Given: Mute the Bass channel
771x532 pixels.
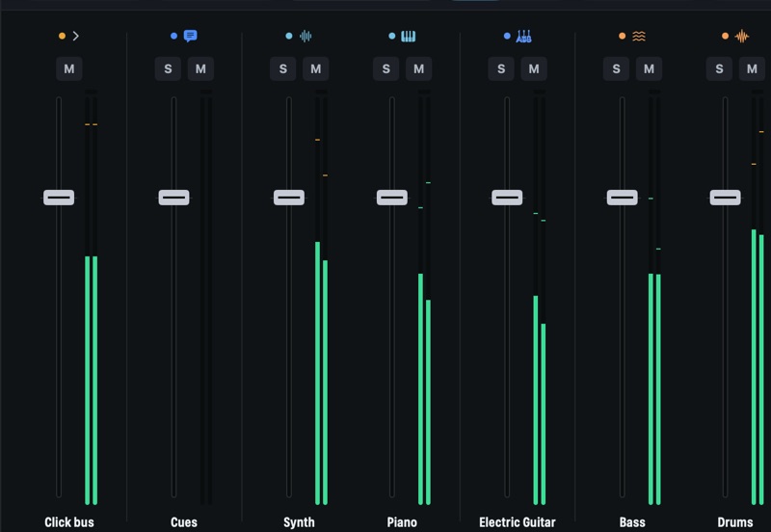Looking at the screenshot, I should (649, 68).
